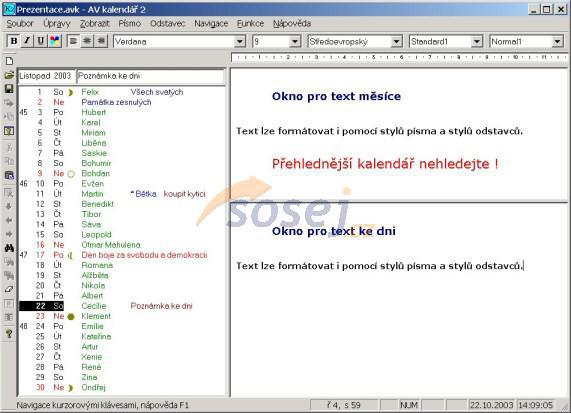Click the NUM indicator in status bar
The width and height of the screenshot is (571, 413).
click(x=409, y=405)
